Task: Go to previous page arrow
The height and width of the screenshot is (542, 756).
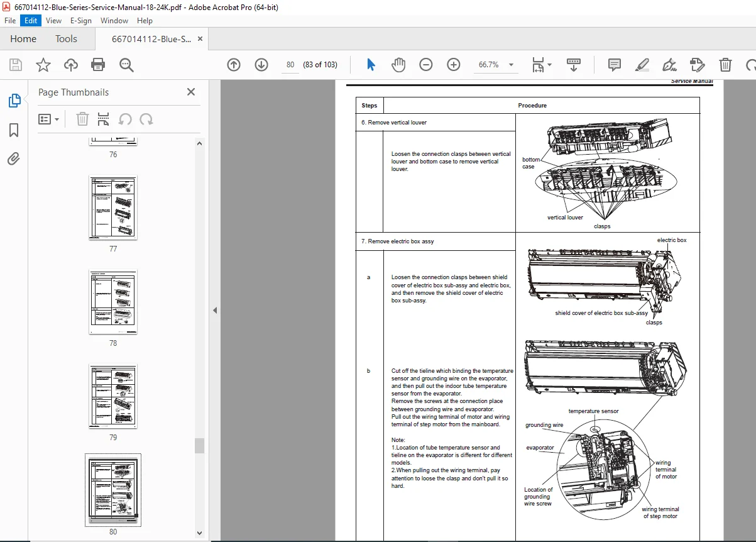Action: pyautogui.click(x=234, y=64)
